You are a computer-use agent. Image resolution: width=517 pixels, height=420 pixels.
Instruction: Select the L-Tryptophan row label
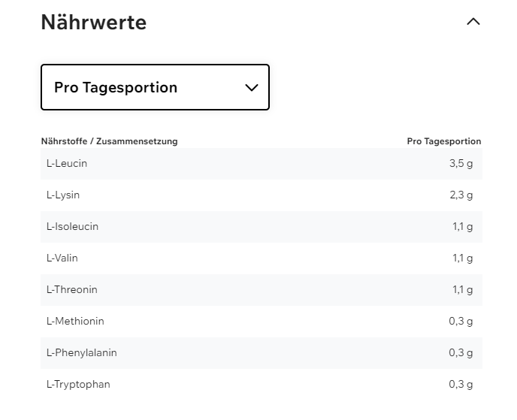tap(78, 384)
